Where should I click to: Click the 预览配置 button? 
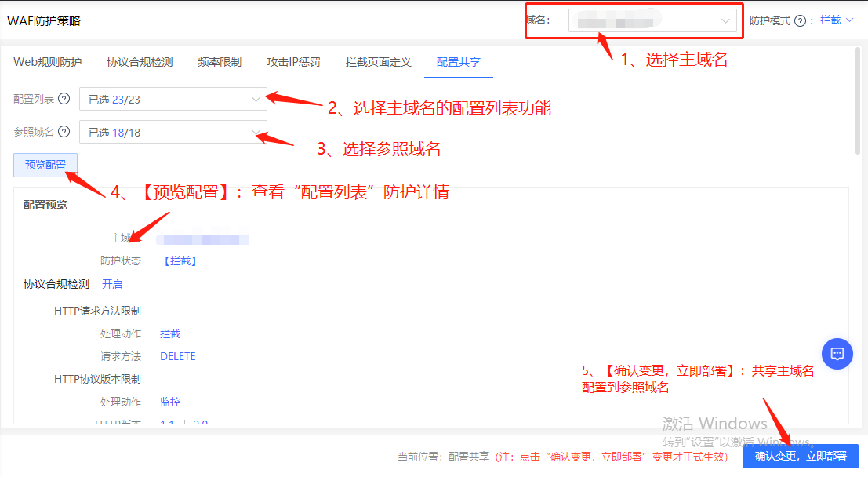coord(45,165)
